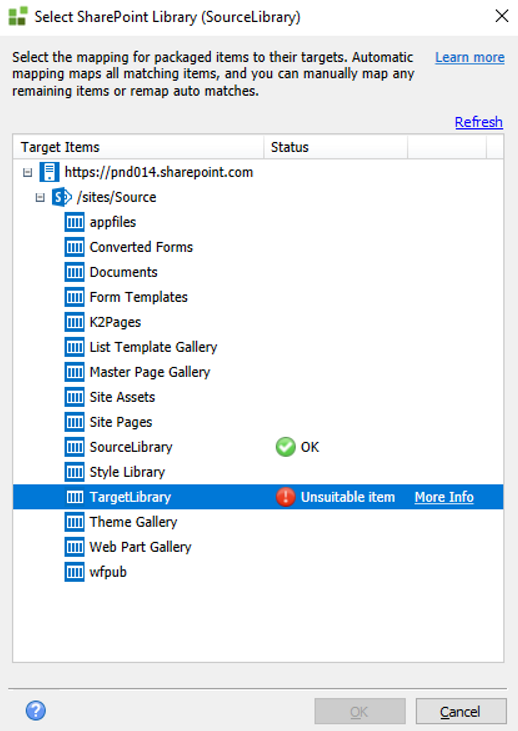Click the blue help question mark icon
The width and height of the screenshot is (518, 731).
pyautogui.click(x=35, y=711)
